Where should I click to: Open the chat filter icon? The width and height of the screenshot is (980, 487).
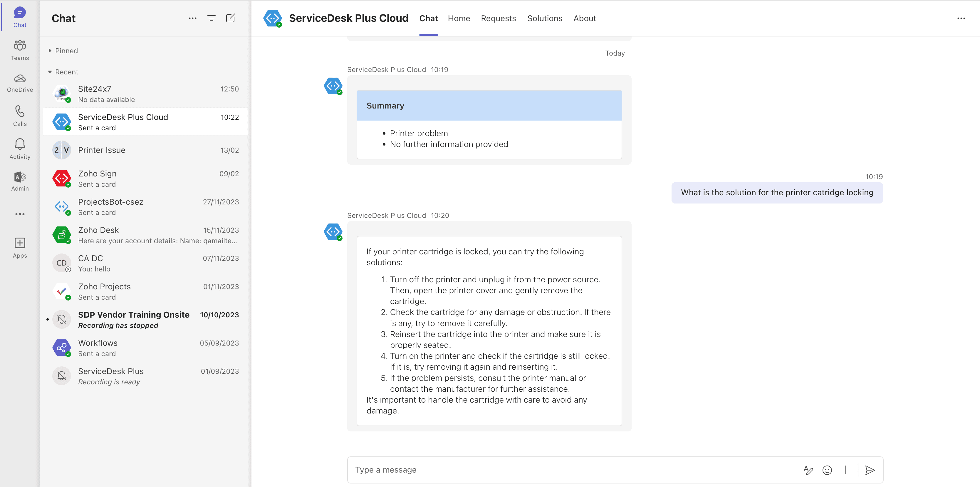(212, 18)
